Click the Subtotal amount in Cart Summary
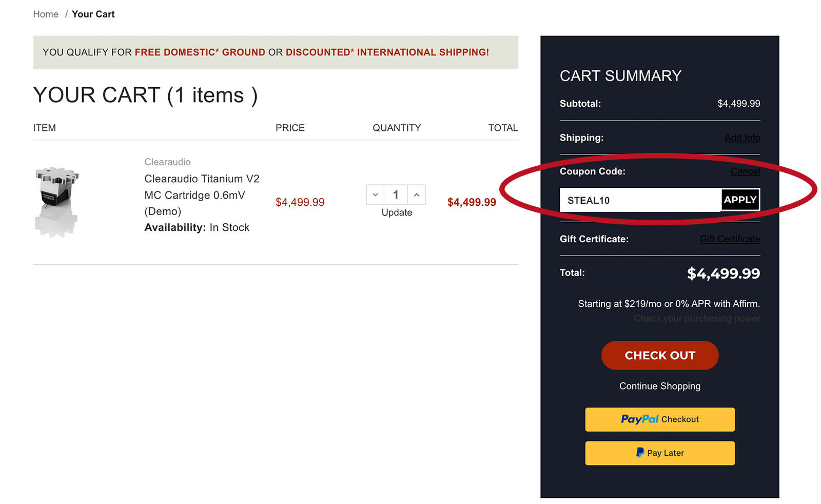Screen dimensions: 821x504 tap(739, 104)
